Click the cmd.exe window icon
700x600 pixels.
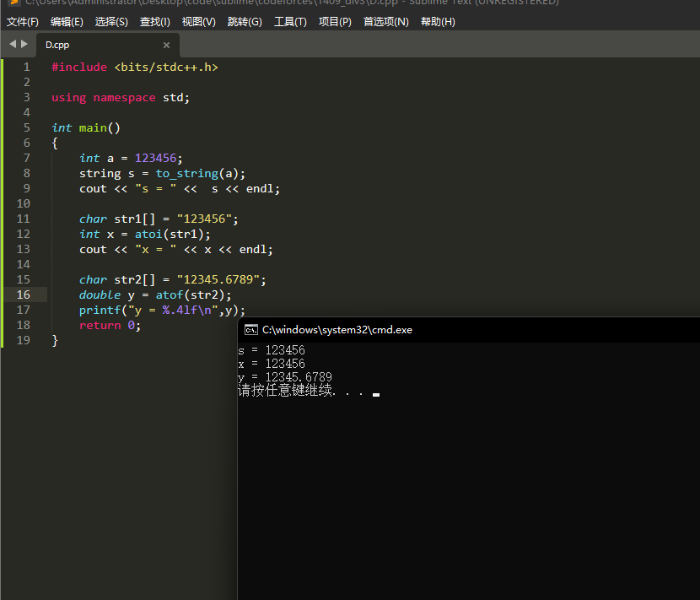[x=250, y=330]
